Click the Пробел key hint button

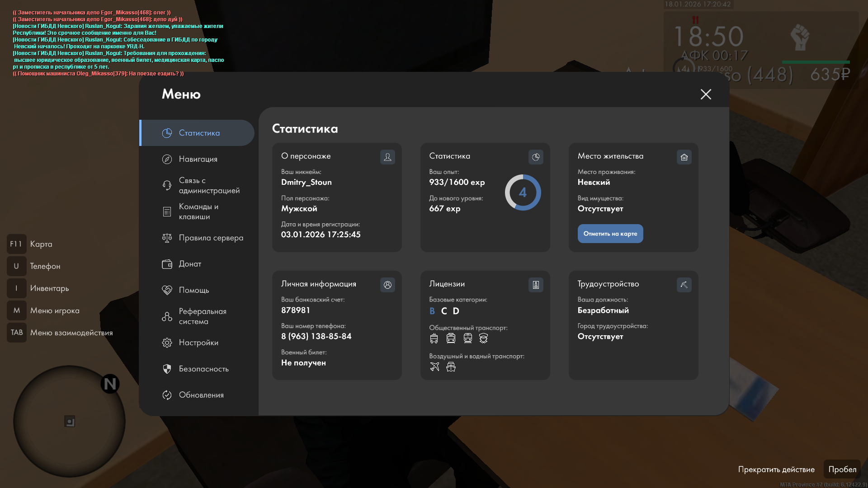pyautogui.click(x=842, y=469)
